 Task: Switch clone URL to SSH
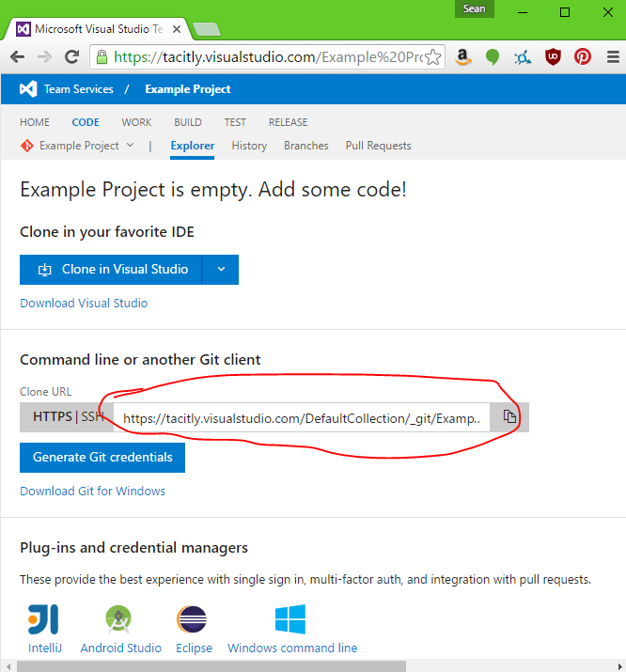point(93,417)
